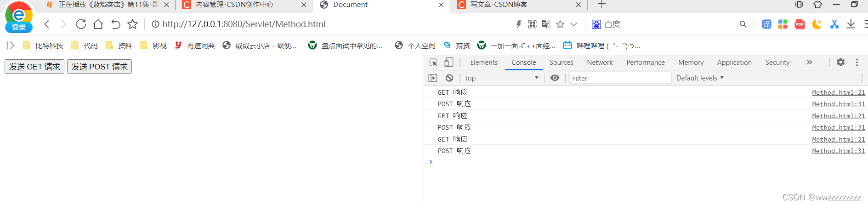Open last Method.html:31 source link
This screenshot has width=868, height=205.
coord(838,151)
